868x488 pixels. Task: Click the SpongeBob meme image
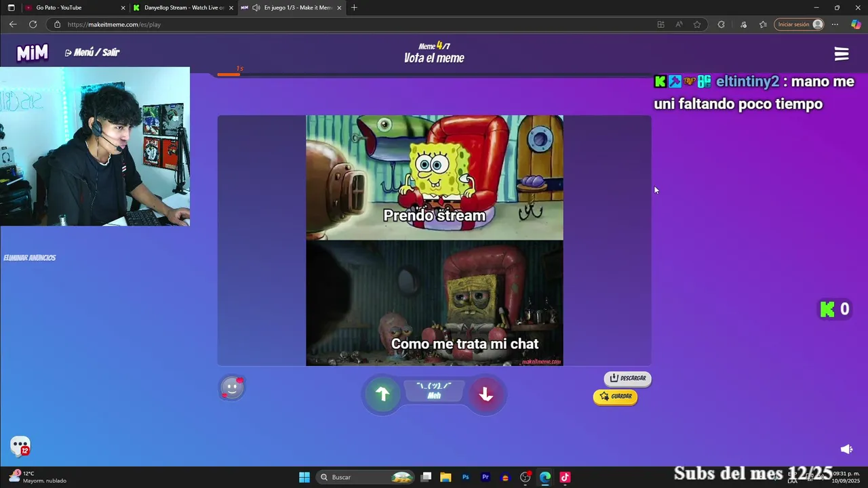click(434, 241)
